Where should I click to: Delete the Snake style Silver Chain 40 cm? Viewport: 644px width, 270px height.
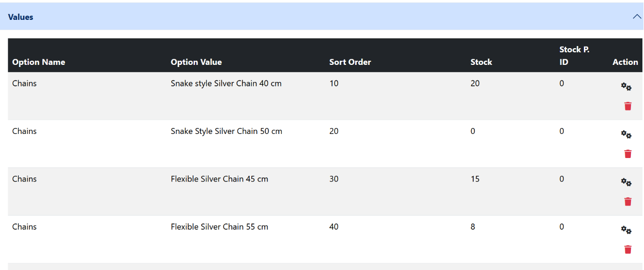628,106
